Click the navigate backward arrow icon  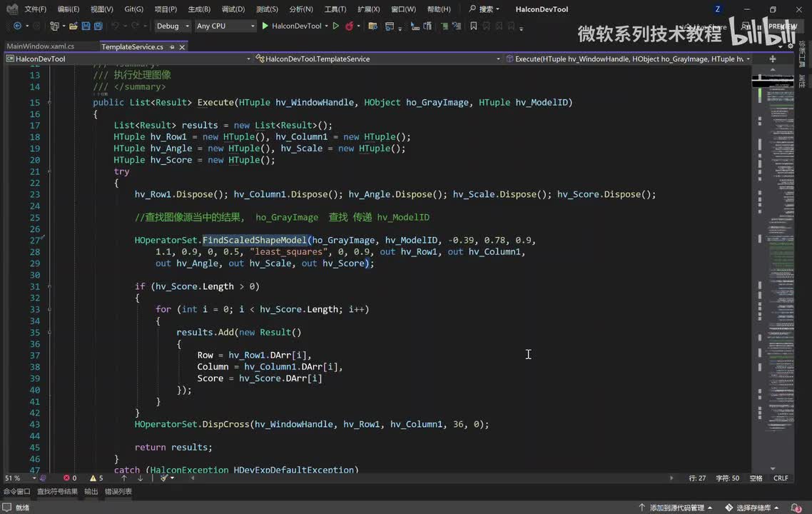[x=17, y=26]
